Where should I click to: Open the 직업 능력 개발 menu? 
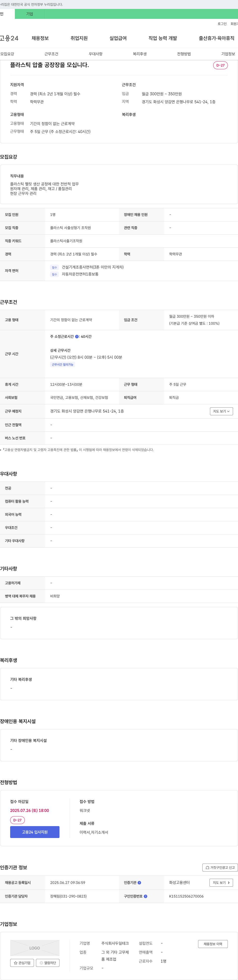pyautogui.click(x=163, y=38)
